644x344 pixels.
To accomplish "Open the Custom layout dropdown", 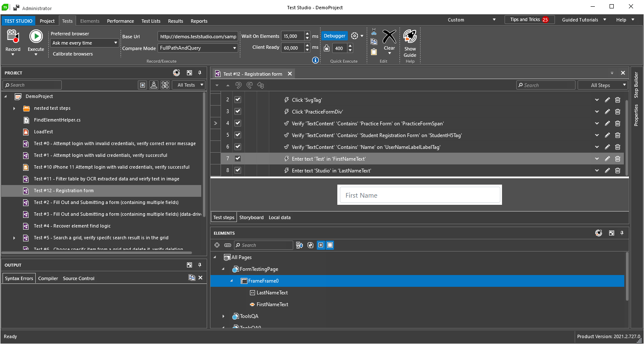I will click(472, 20).
